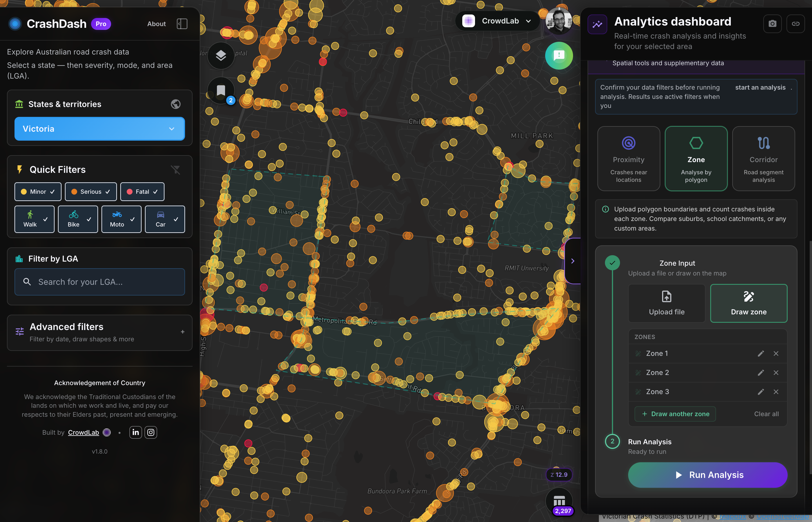The width and height of the screenshot is (812, 522).
Task: Remove Zone 3 with the X icon
Action: coord(776,392)
